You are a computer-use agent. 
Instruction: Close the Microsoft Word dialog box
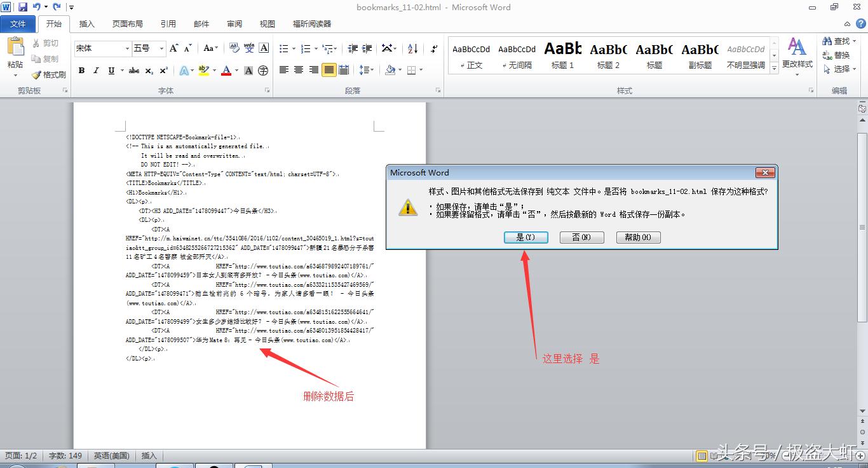pos(764,172)
